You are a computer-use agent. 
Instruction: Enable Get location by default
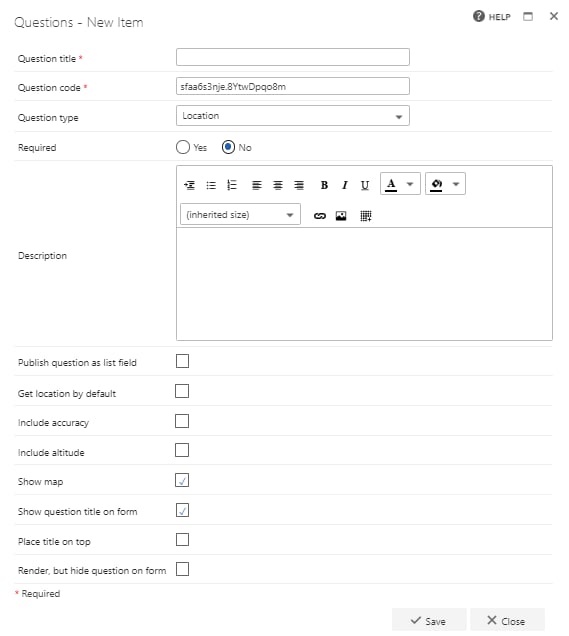182,391
